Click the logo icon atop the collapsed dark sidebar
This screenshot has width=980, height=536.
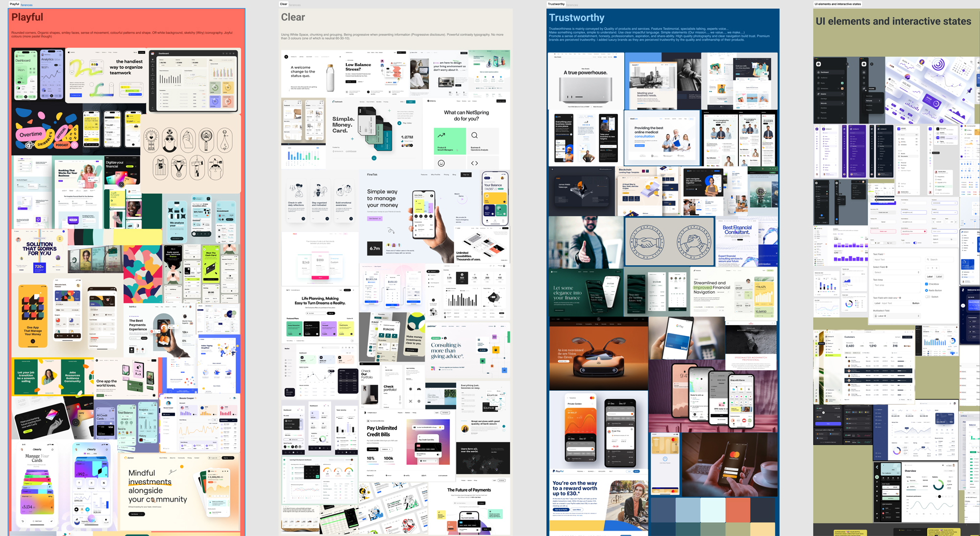click(x=864, y=64)
